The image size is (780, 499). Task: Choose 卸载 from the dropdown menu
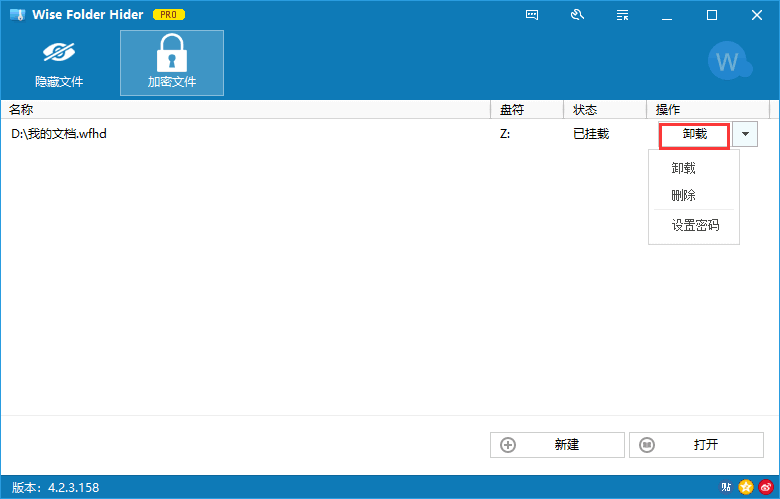(x=693, y=168)
